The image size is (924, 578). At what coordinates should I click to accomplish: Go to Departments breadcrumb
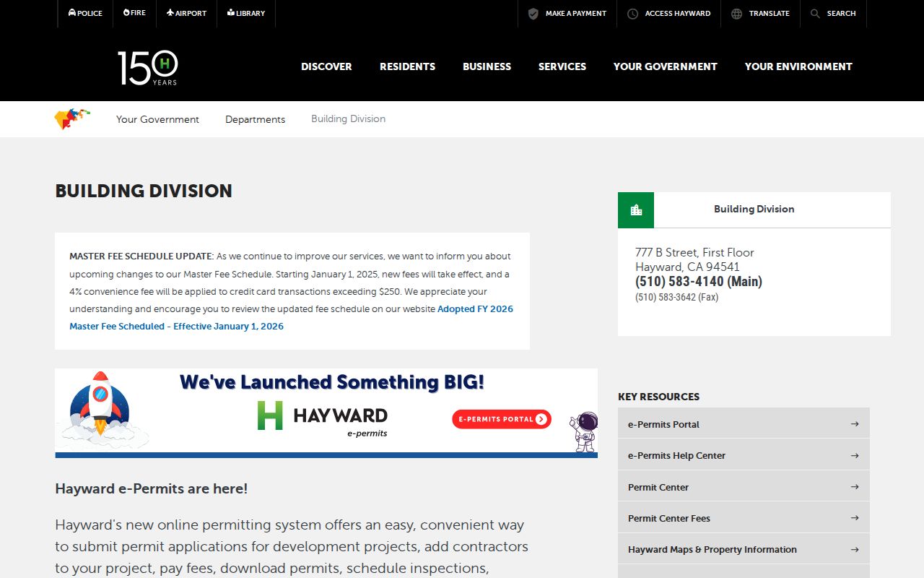255,119
